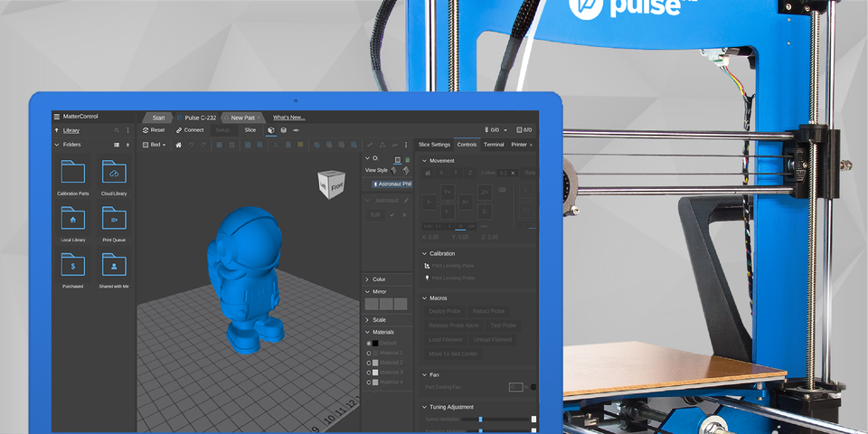
Task: Collapse the Folders section
Action: 56,145
